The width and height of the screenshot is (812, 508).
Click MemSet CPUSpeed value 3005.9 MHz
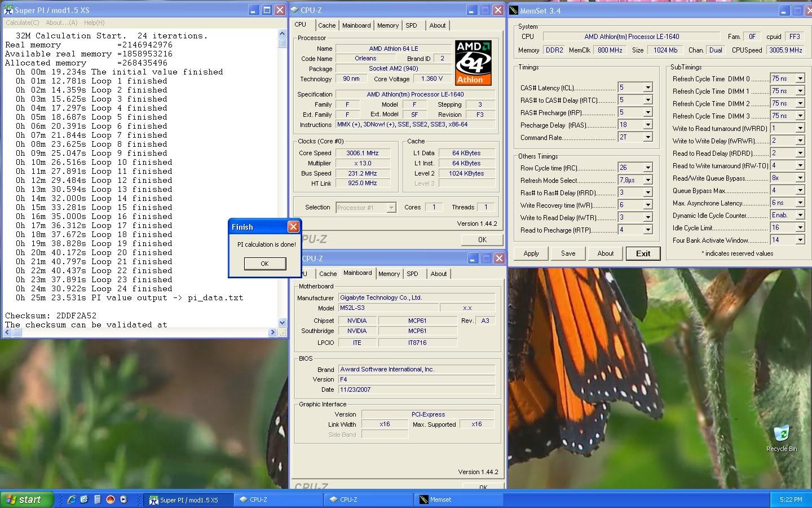(786, 50)
